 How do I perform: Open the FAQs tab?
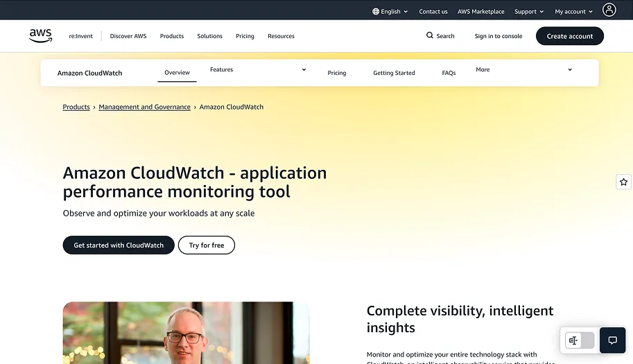449,73
